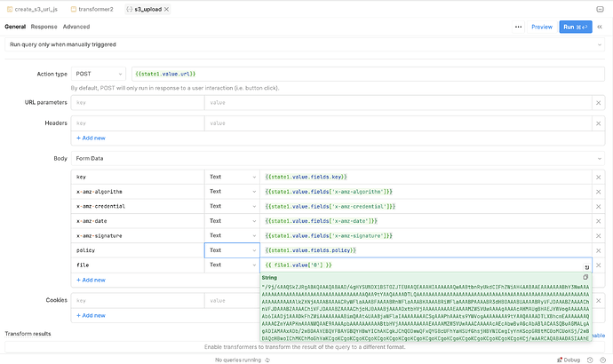Delete the file form data row
The image size is (613, 364).
click(598, 265)
